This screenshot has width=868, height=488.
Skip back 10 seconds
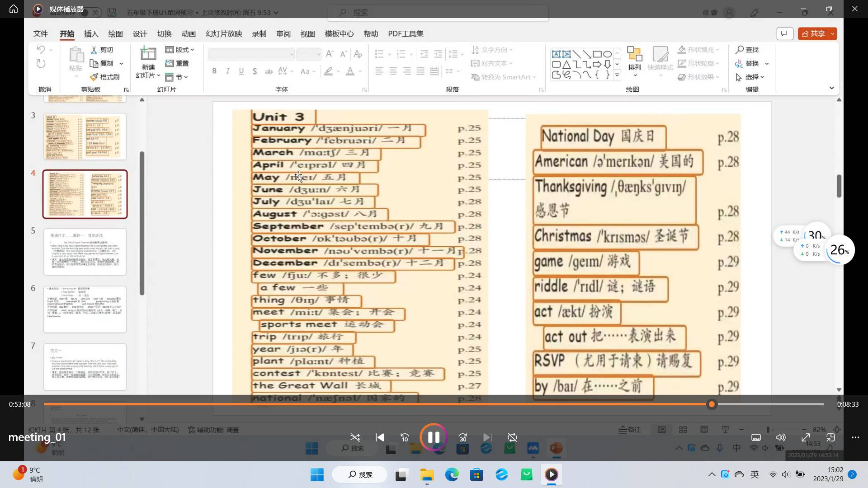point(405,437)
